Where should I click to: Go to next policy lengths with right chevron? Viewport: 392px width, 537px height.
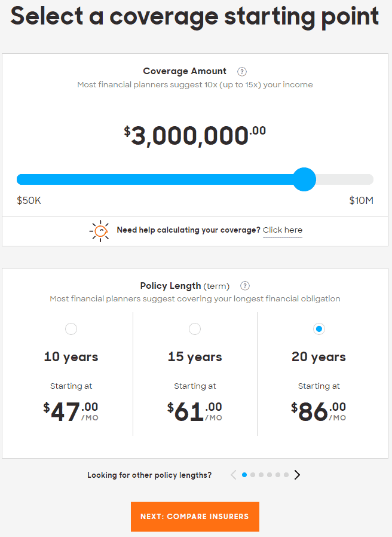click(x=297, y=475)
